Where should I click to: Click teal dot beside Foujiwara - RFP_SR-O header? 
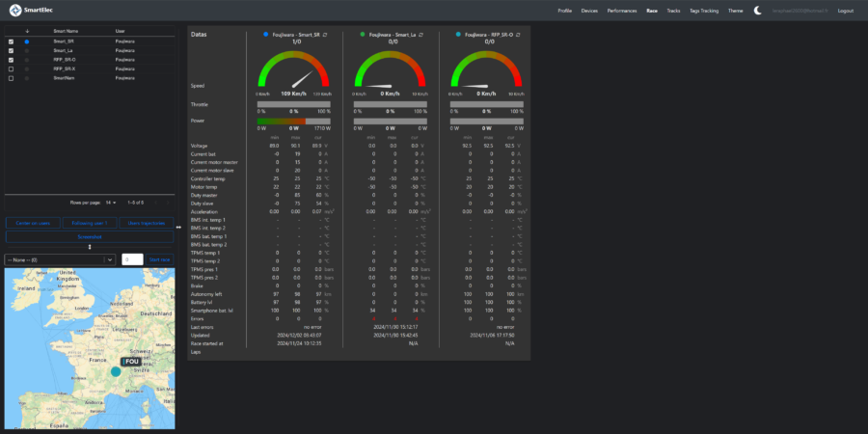458,35
